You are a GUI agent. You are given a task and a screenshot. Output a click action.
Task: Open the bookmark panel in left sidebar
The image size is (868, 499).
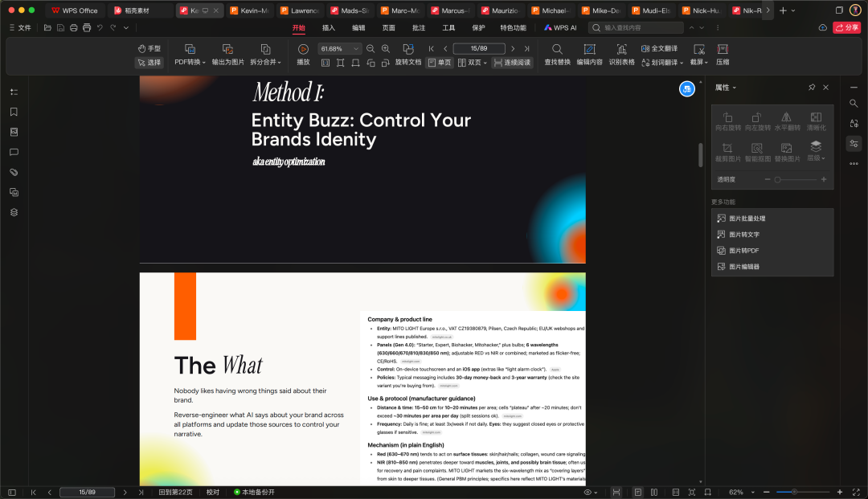pyautogui.click(x=14, y=112)
